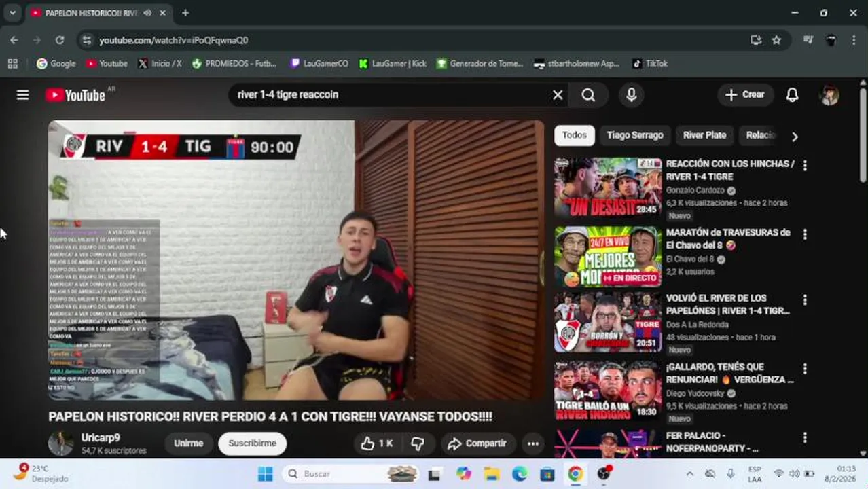Open MARATÓN de TRAVESURAS live thumbnail

(608, 257)
